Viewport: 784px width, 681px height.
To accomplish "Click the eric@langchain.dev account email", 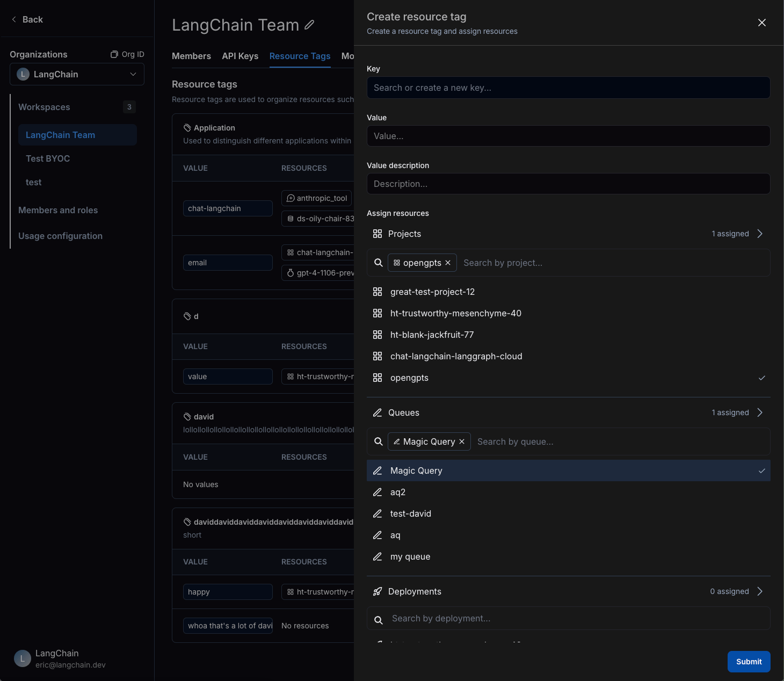I will tap(70, 665).
